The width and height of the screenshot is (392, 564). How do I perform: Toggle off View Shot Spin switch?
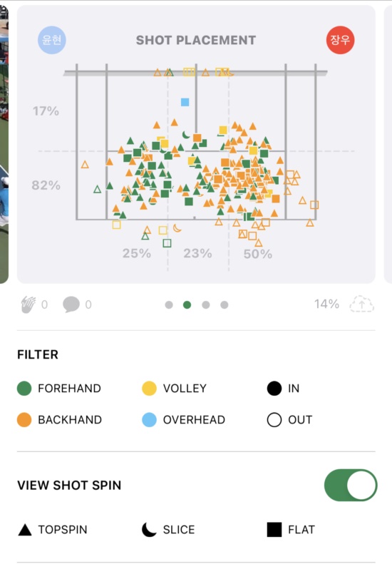(351, 485)
